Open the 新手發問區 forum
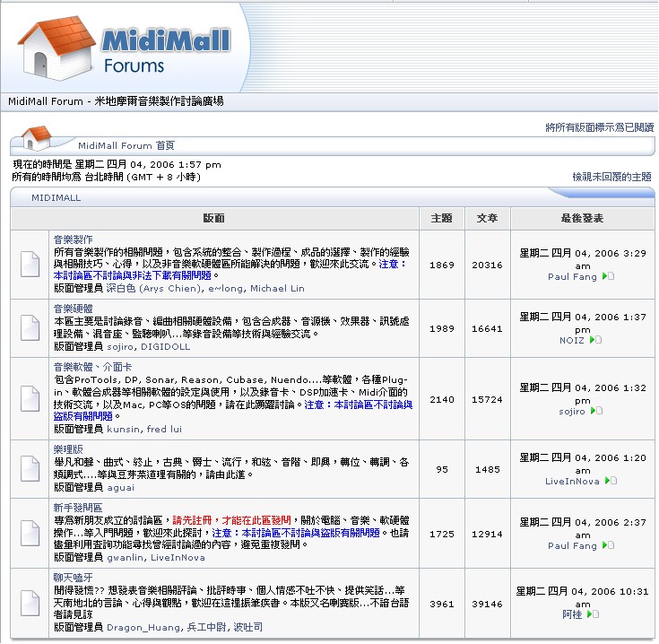The width and height of the screenshot is (659, 644). 78,508
